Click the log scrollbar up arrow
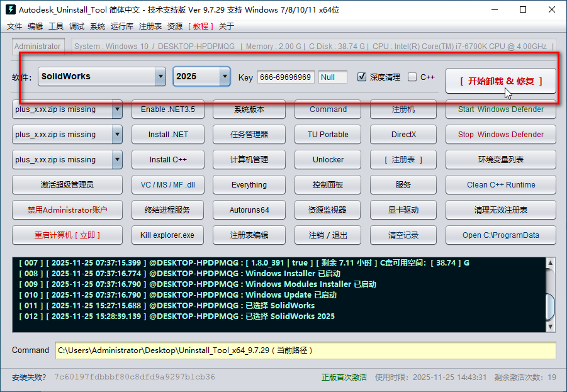This screenshot has height=392, width=567. click(550, 263)
